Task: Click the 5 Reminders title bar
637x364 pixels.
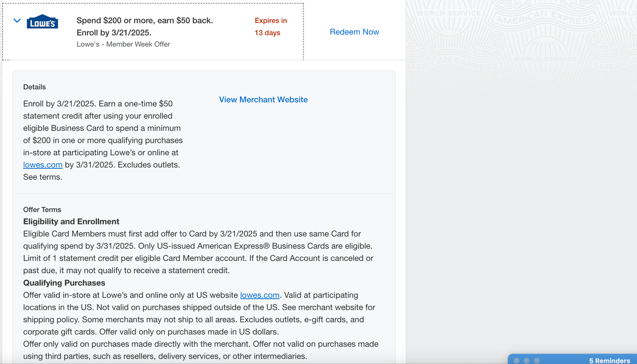Action: pos(609,360)
